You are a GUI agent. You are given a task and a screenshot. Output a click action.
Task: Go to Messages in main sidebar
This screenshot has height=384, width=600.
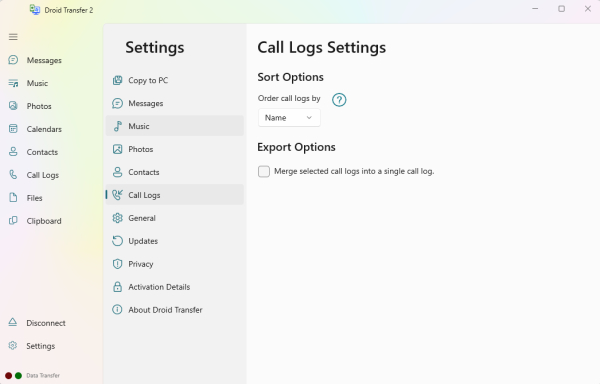44,60
